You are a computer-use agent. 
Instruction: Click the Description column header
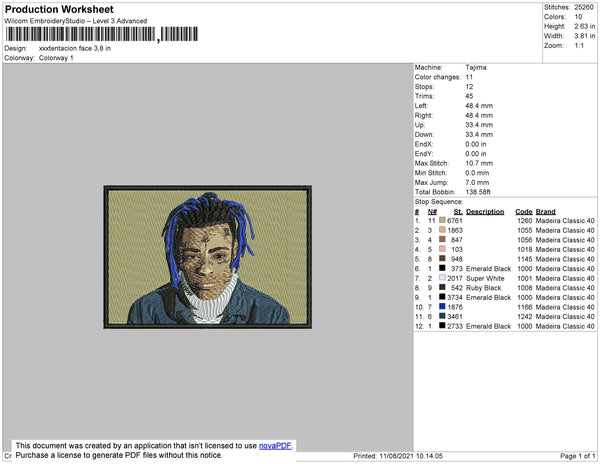point(485,212)
